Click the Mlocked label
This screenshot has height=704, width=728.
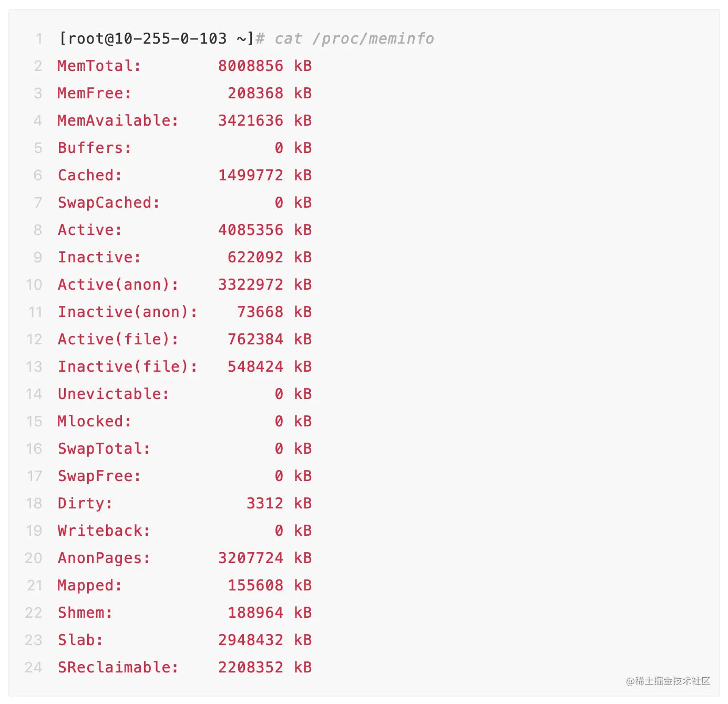(94, 422)
